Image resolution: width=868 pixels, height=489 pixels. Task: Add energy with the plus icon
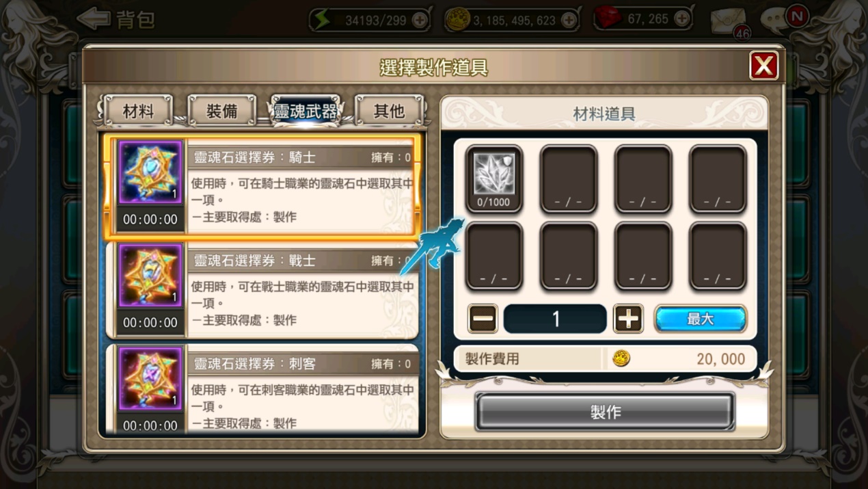[420, 21]
